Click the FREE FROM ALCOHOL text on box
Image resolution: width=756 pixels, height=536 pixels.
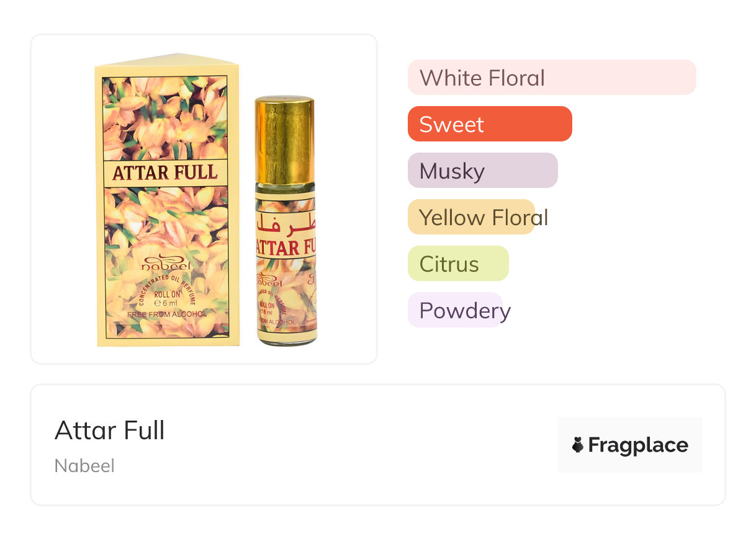tap(165, 315)
